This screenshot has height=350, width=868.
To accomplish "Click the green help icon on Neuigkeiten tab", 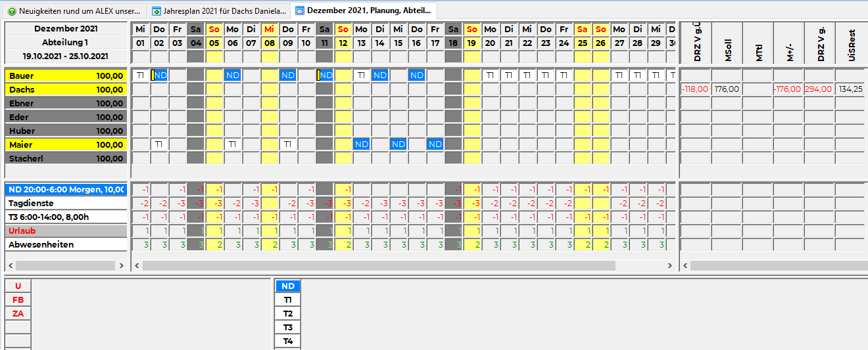I will coord(12,11).
